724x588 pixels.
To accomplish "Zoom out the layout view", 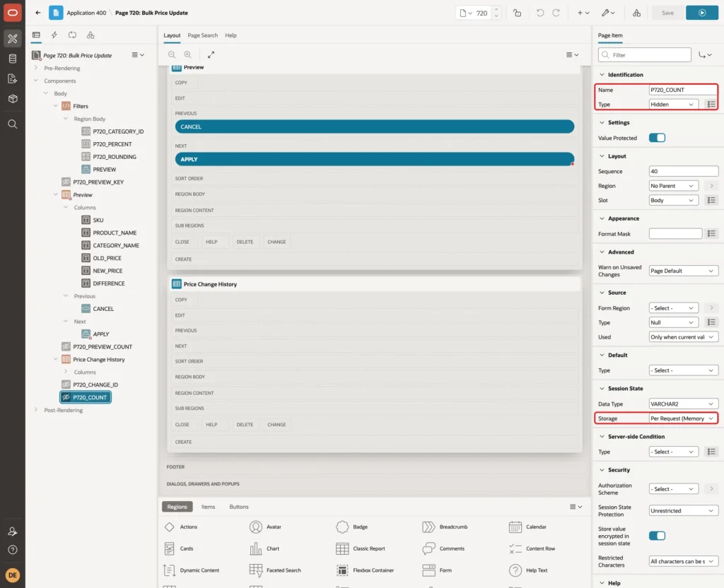I will point(172,54).
